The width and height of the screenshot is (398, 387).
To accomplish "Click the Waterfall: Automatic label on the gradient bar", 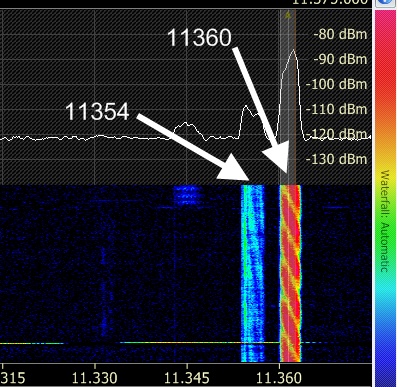I will [x=384, y=221].
